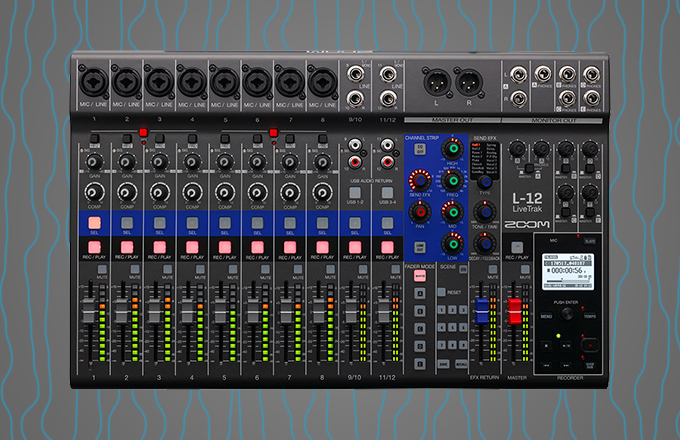Arm REC/PLAY on channel 5
This screenshot has width=680, height=440.
tap(225, 248)
